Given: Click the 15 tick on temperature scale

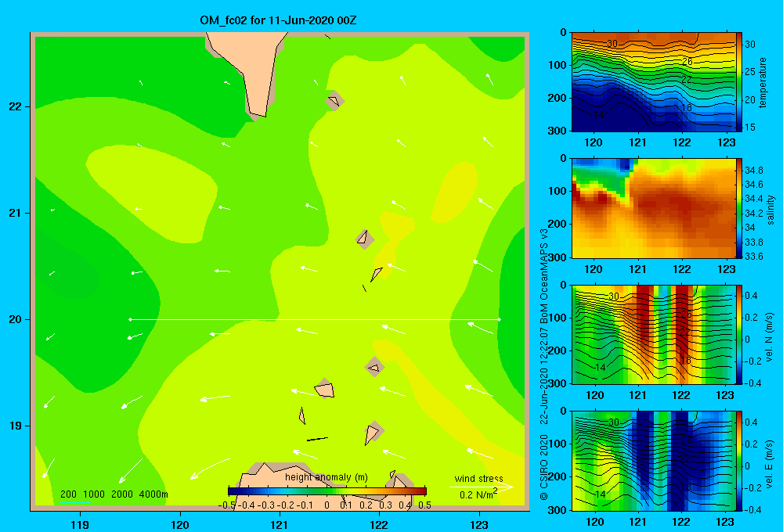Looking at the screenshot, I should click(x=750, y=128).
